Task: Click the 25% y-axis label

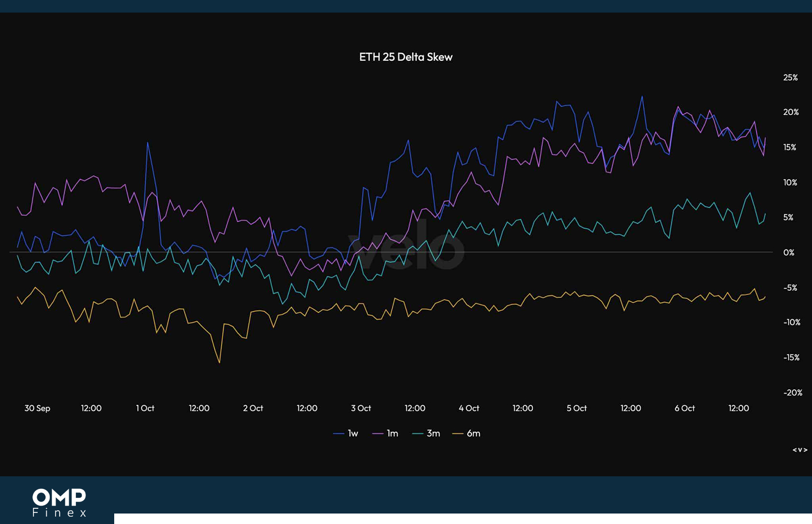Action: click(791, 78)
